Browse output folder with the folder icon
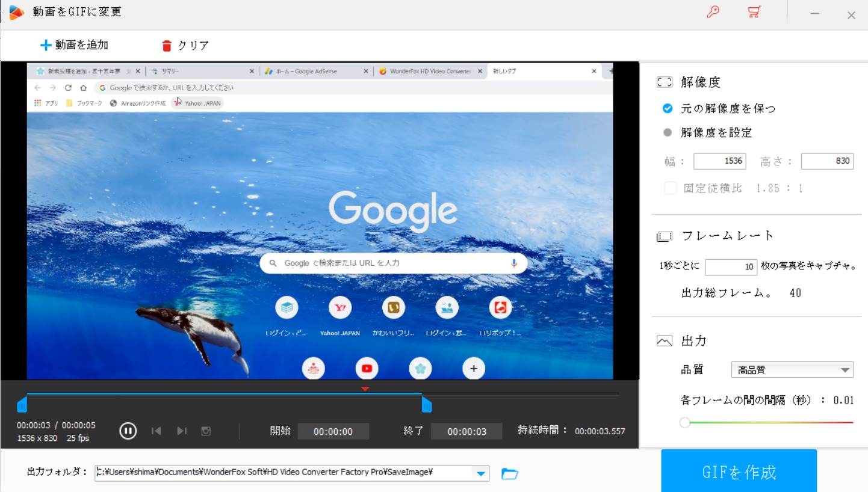 click(509, 474)
